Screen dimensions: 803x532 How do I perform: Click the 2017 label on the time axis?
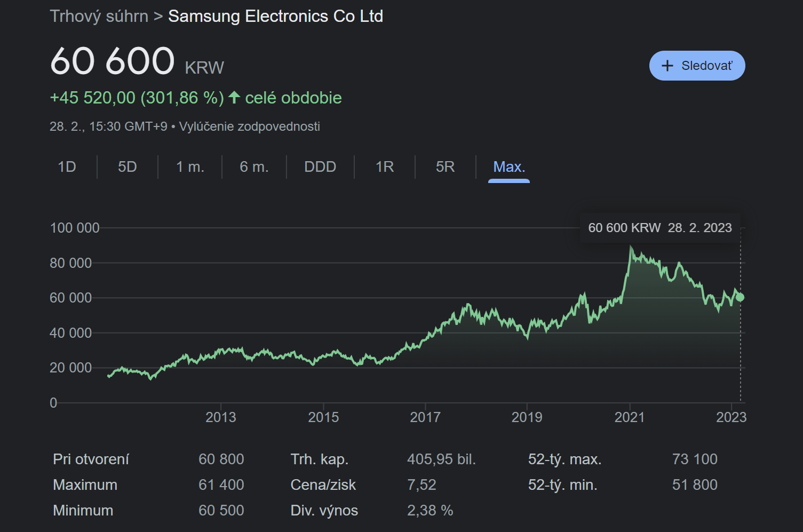(x=425, y=417)
